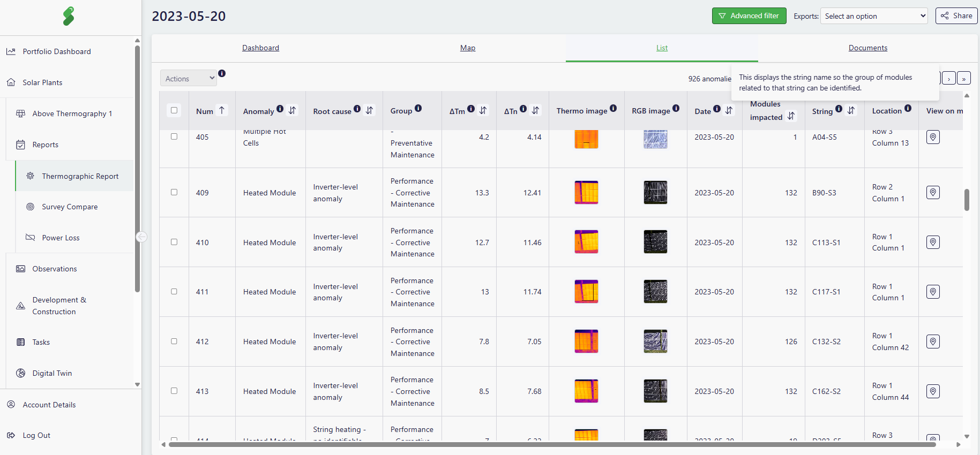Image resolution: width=980 pixels, height=455 pixels.
Task: Tick the checkbox for row 413
Action: click(174, 391)
